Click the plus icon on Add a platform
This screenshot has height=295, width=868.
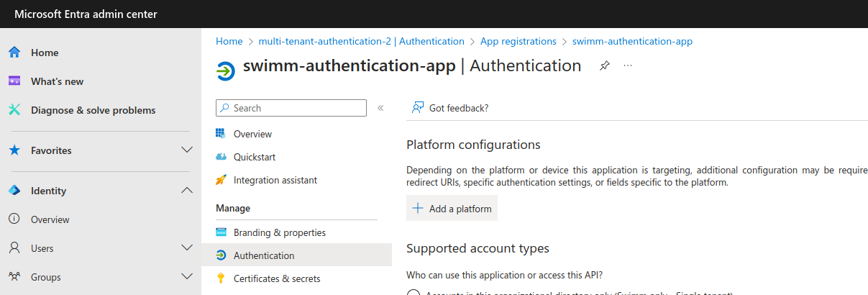click(x=418, y=209)
